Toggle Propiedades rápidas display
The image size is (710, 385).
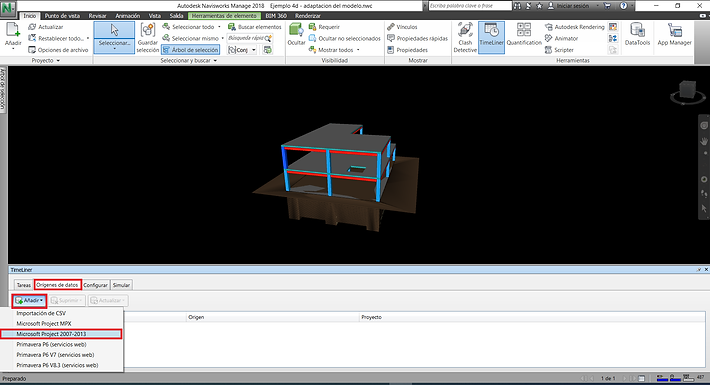pyautogui.click(x=417, y=38)
